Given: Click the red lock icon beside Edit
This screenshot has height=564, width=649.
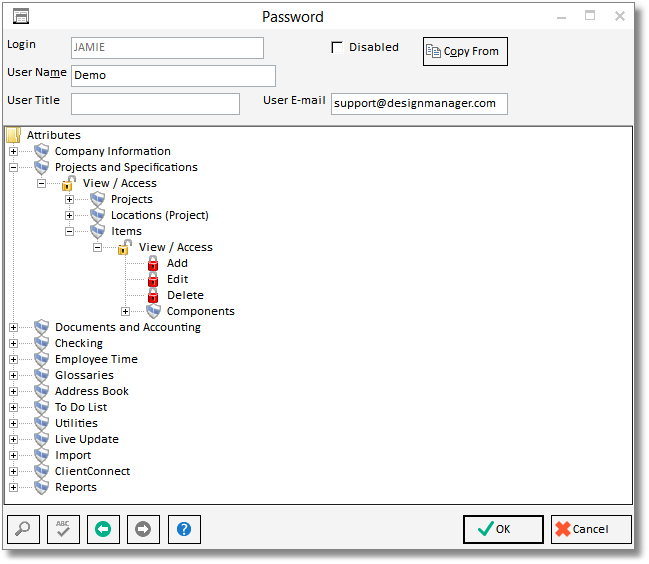Looking at the screenshot, I should [x=153, y=279].
